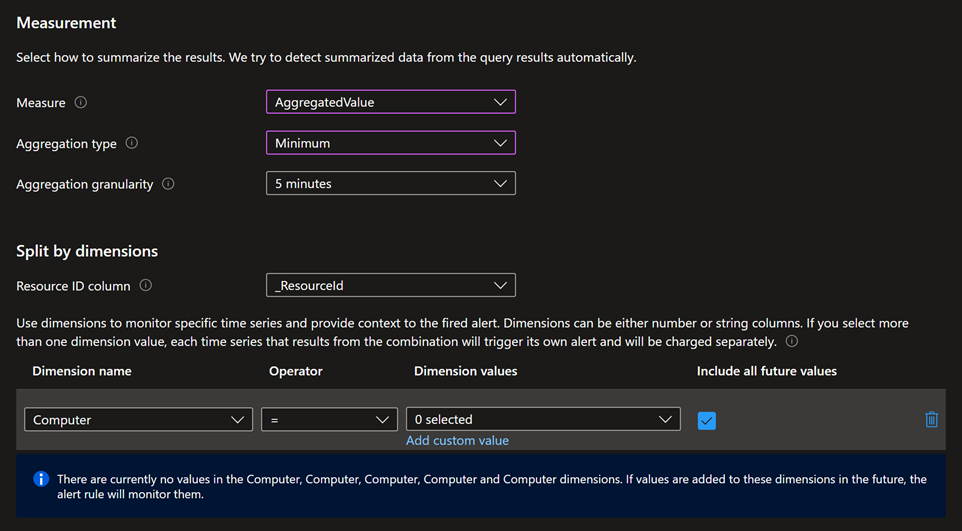Viewport: 962px width, 531px height.
Task: Click the Aggregation granularity info icon
Action: 168,184
